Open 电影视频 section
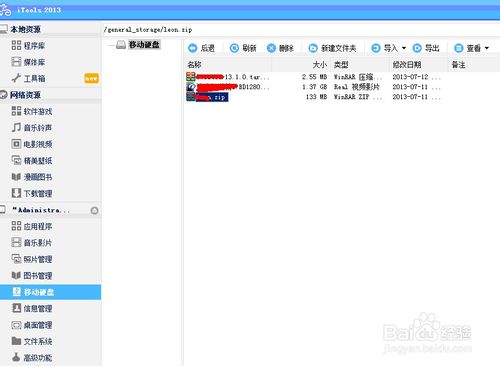500x366 pixels. pyautogui.click(x=32, y=144)
